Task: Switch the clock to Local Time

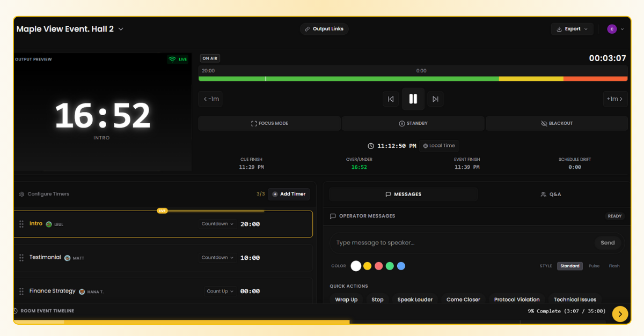Action: [x=439, y=145]
